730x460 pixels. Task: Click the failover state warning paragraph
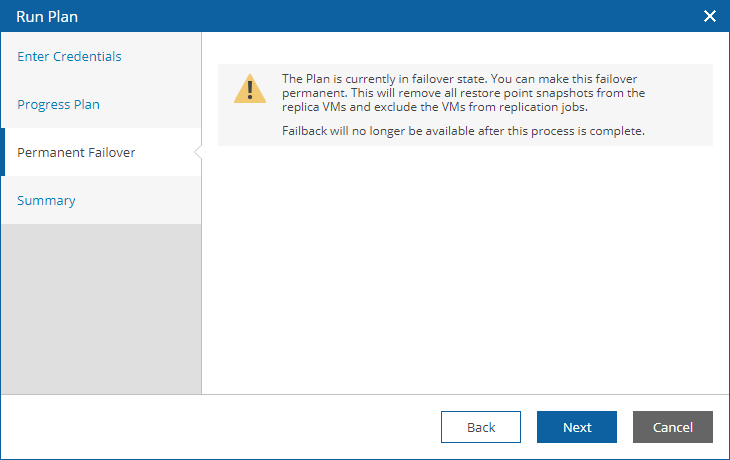(463, 93)
